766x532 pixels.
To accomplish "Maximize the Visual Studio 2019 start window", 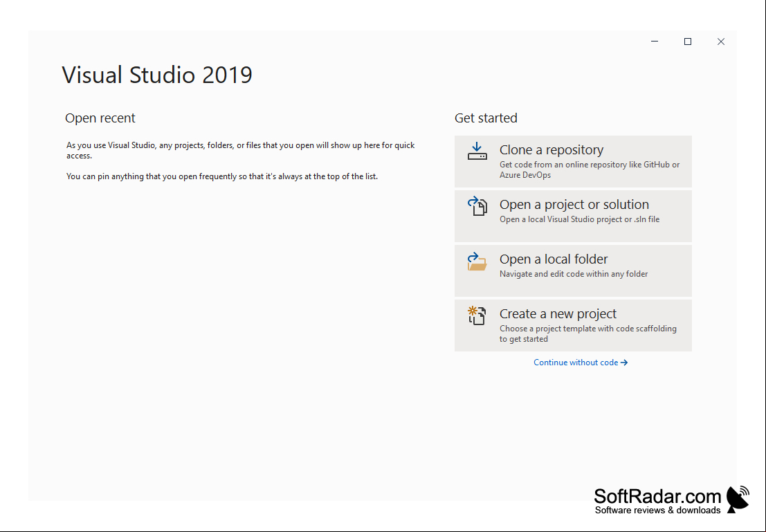I will [688, 42].
